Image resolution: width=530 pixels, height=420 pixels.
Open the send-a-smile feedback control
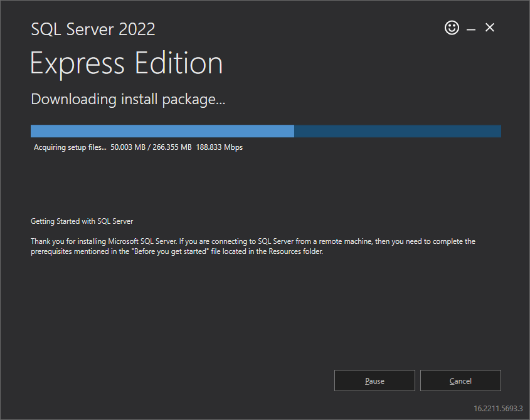[x=452, y=28]
